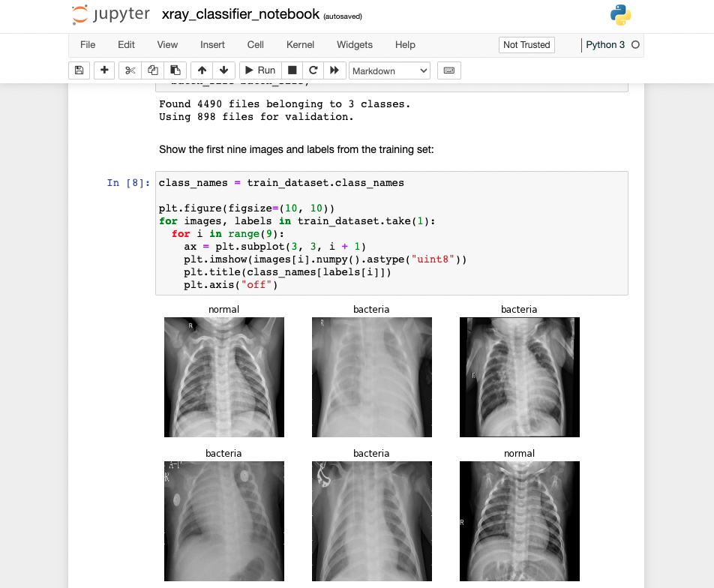Open the File menu

pyautogui.click(x=88, y=45)
